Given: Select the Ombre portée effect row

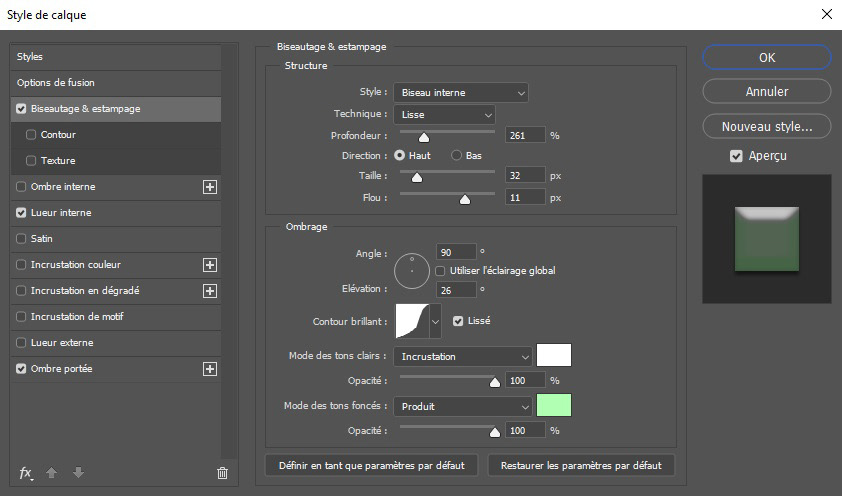Looking at the screenshot, I should [115, 369].
